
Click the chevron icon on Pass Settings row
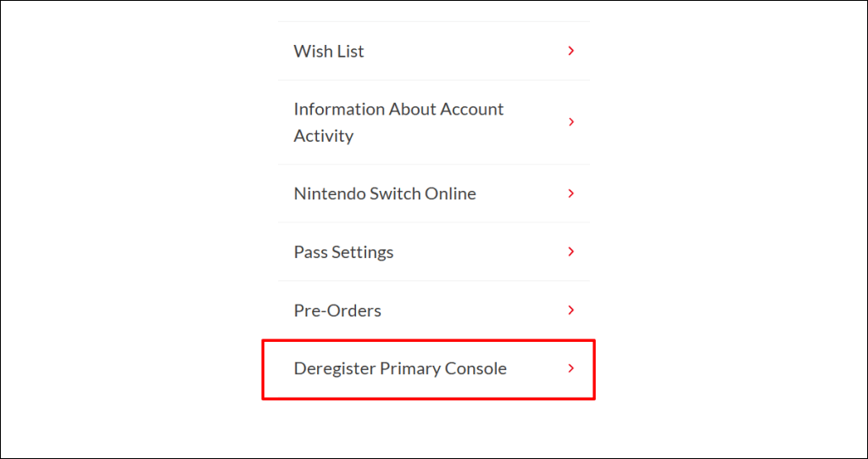(570, 252)
